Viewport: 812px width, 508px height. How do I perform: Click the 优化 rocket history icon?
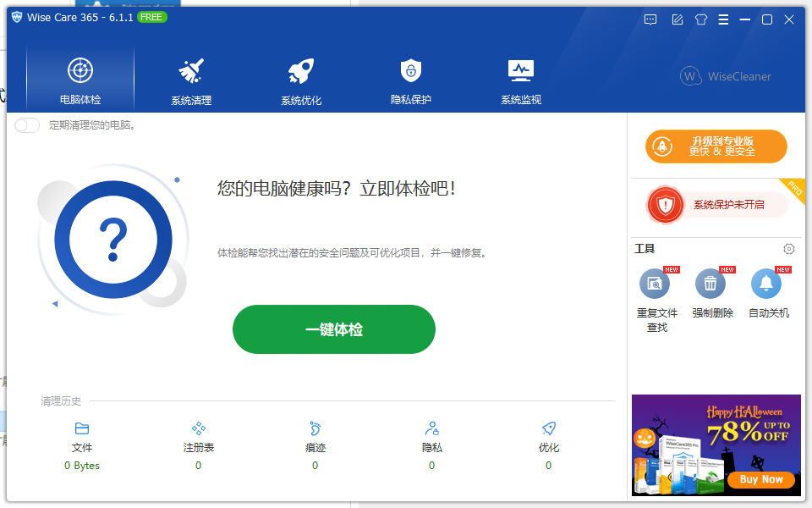click(548, 428)
